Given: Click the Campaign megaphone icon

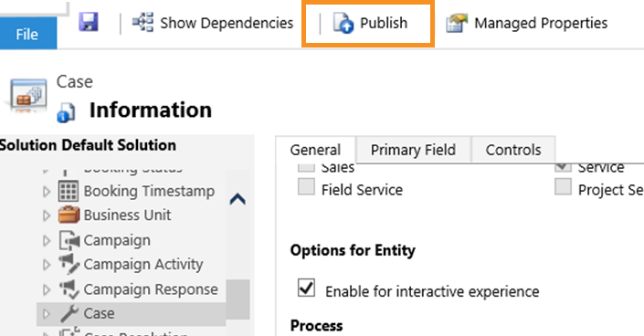Looking at the screenshot, I should 69,240.
